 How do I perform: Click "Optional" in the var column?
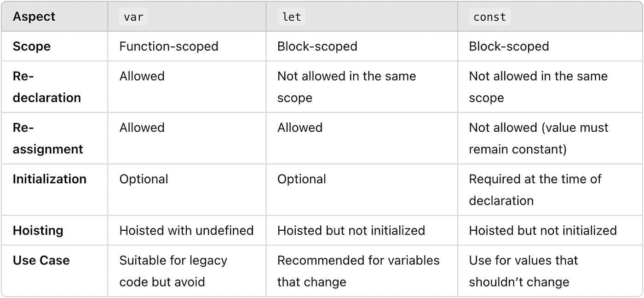(x=144, y=179)
